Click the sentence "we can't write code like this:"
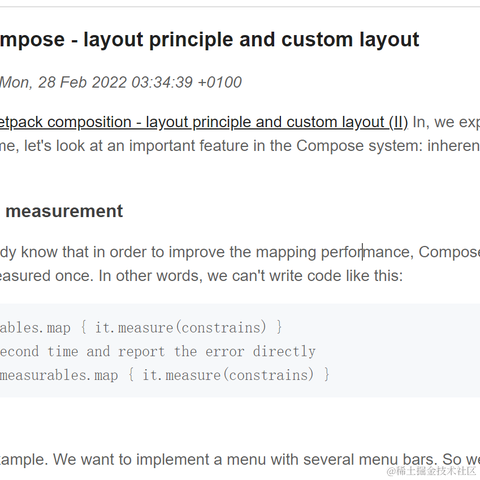Screen dimensions: 480x480 305,276
